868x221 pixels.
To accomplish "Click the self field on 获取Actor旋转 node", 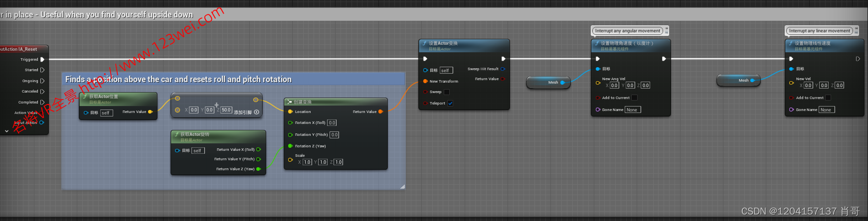I will click(198, 151).
